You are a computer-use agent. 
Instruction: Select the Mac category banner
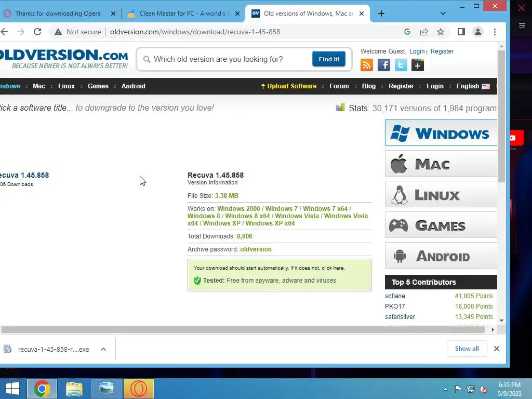[441, 164]
